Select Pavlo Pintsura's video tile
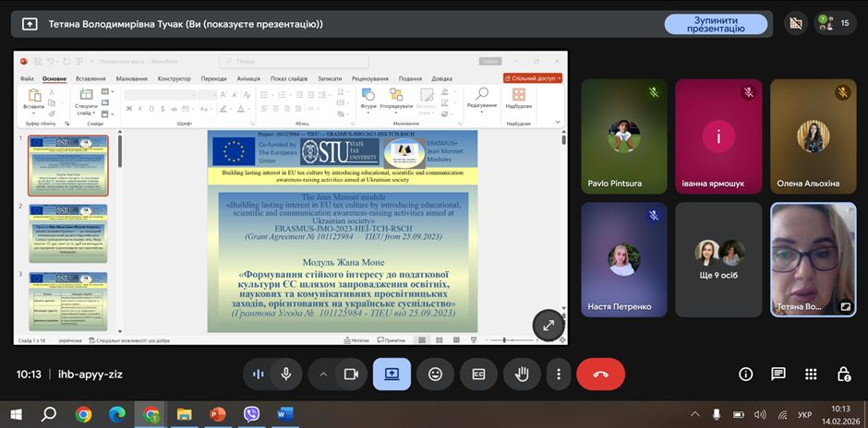868x428 pixels. click(622, 136)
